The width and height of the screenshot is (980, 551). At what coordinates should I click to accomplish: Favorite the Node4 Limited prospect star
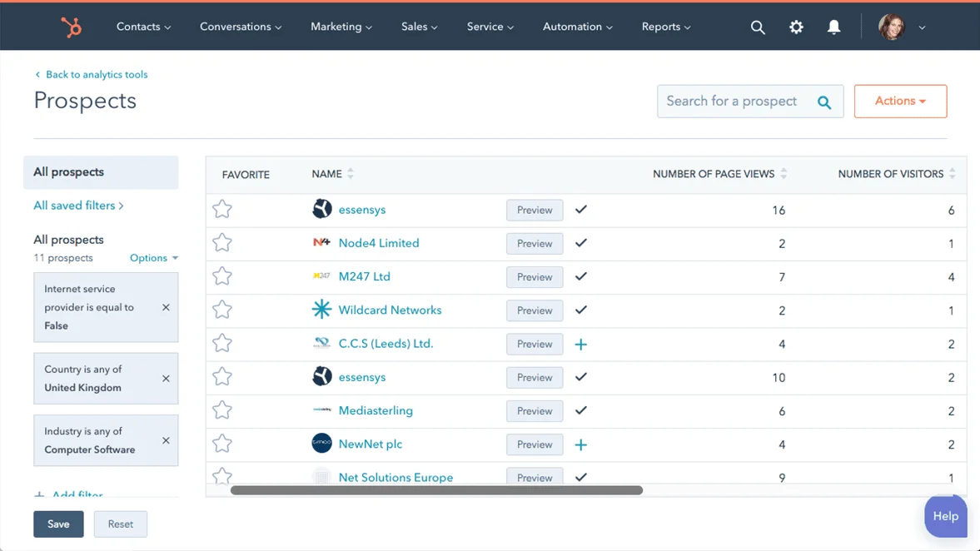pos(221,243)
